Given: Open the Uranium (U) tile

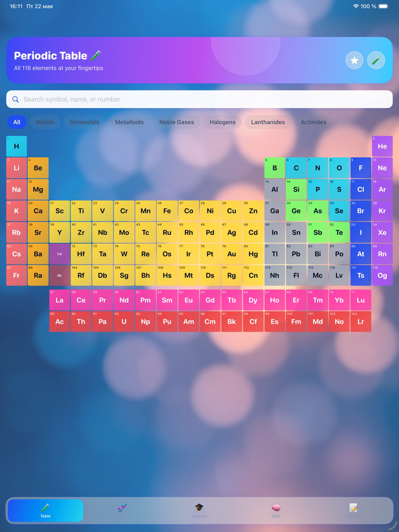Looking at the screenshot, I should click(124, 322).
